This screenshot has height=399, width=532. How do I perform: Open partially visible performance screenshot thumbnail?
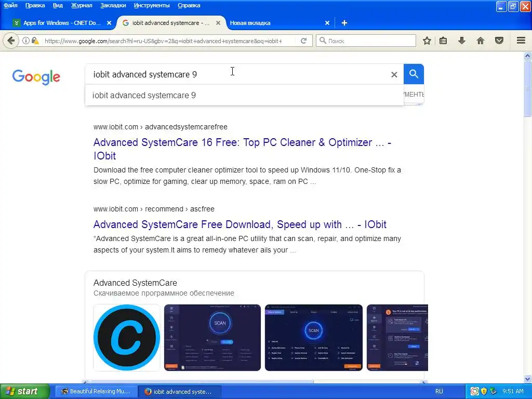397,338
